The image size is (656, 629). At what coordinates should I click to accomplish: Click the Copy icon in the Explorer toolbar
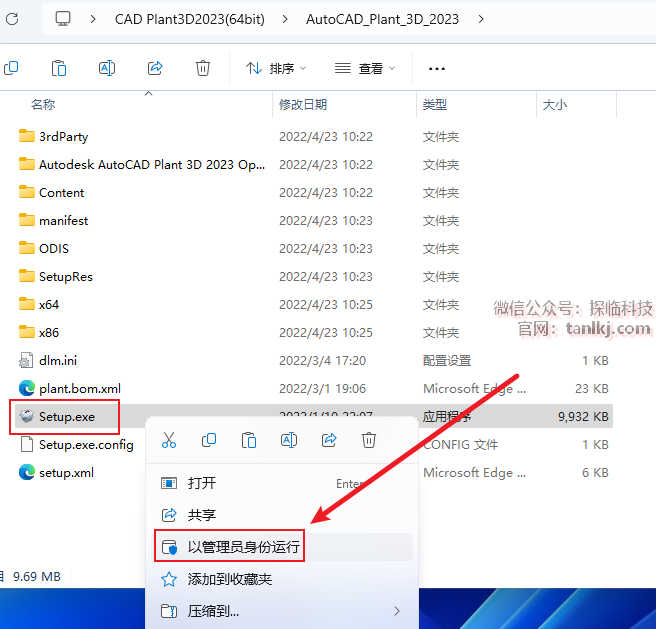point(11,68)
